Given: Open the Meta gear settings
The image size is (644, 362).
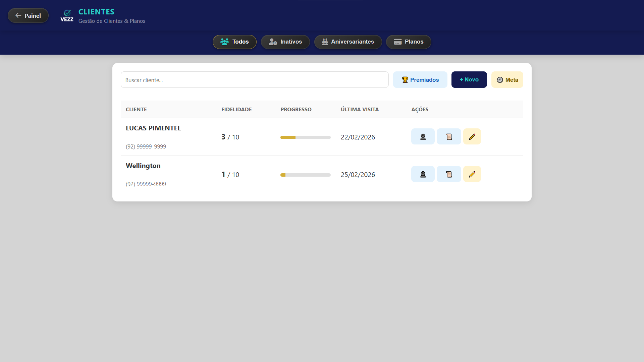Looking at the screenshot, I should pos(507,80).
